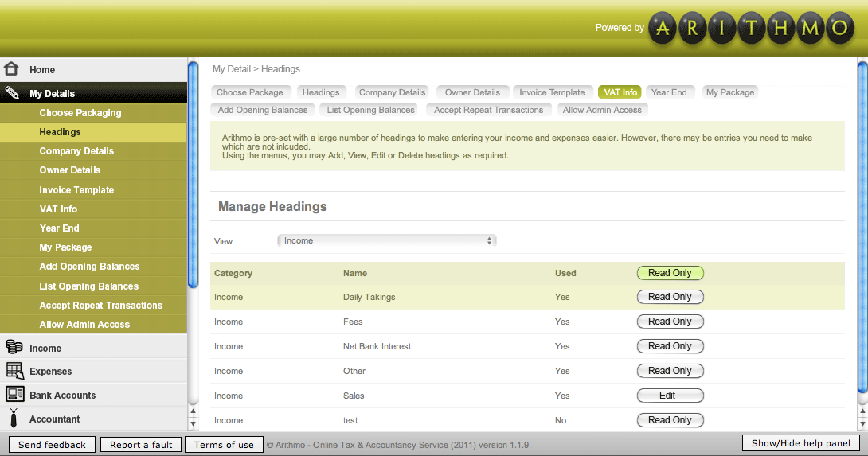Switch to the Year End tab

(669, 92)
